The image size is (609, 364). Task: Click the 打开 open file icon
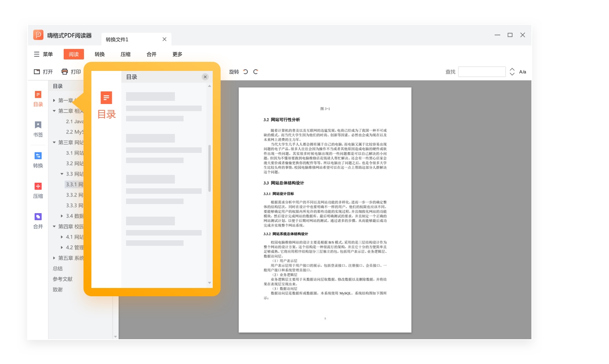coord(37,72)
